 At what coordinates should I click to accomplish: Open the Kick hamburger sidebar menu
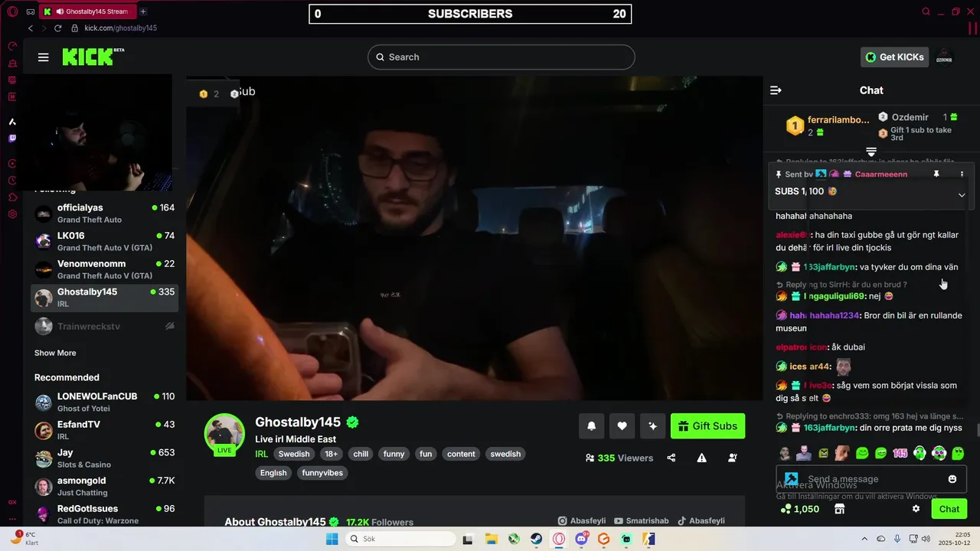coord(43,57)
